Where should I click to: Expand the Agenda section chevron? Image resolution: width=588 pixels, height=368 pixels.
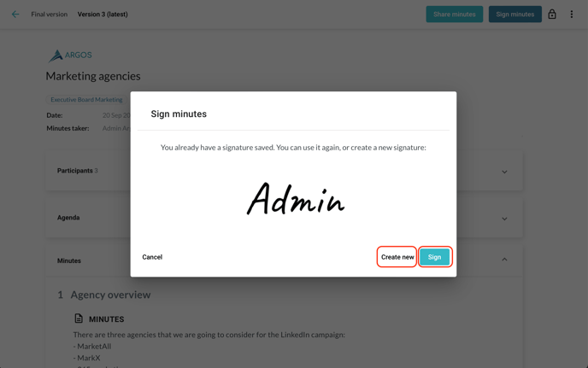pos(504,219)
